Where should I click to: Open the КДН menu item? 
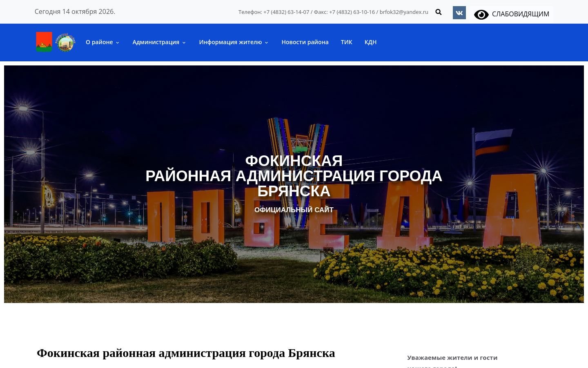click(370, 42)
